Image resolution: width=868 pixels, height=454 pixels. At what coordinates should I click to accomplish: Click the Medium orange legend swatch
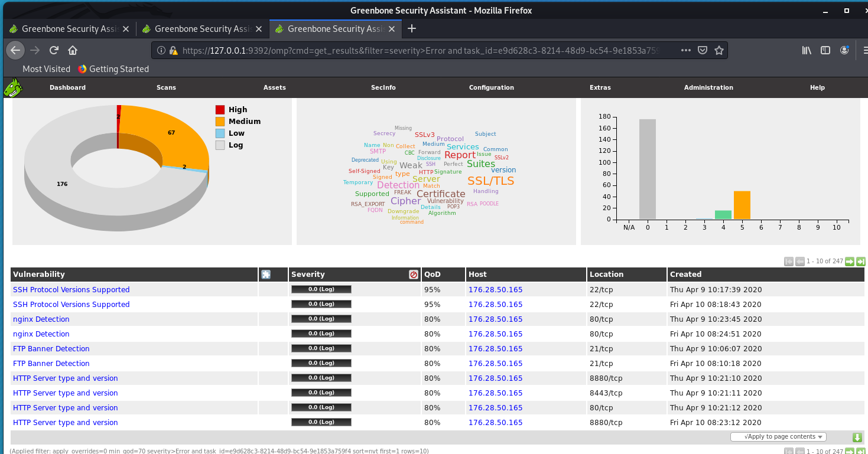pos(220,122)
